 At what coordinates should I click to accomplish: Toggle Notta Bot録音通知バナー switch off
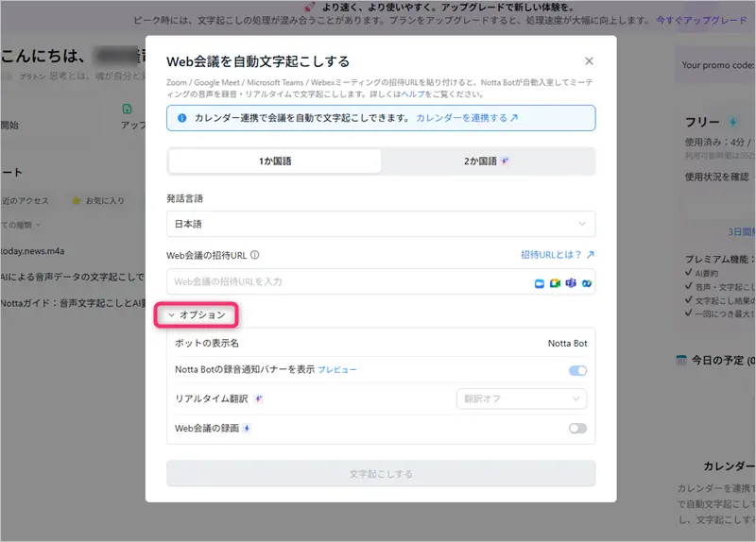[x=577, y=370]
